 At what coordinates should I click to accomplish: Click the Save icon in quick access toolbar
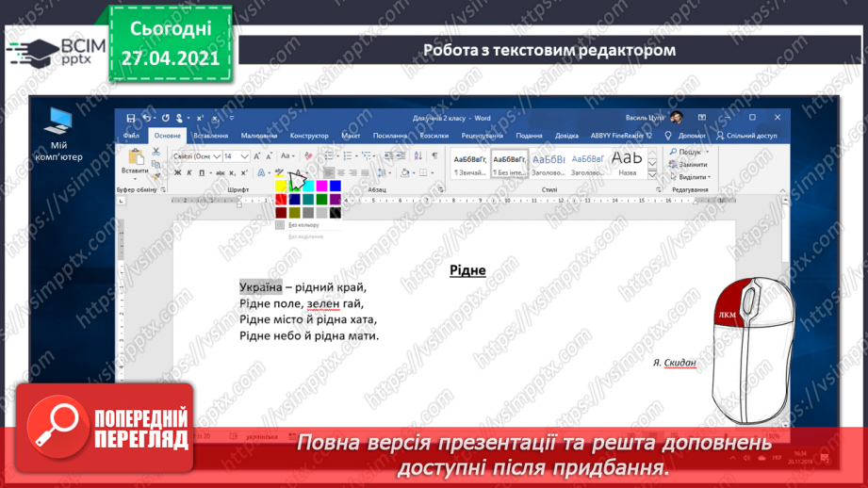point(131,118)
